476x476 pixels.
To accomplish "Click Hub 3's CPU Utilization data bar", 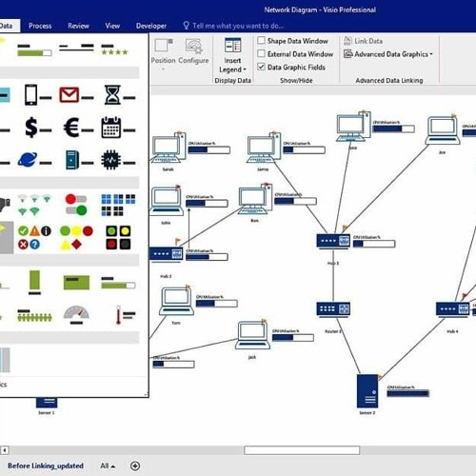I will coord(374,244).
